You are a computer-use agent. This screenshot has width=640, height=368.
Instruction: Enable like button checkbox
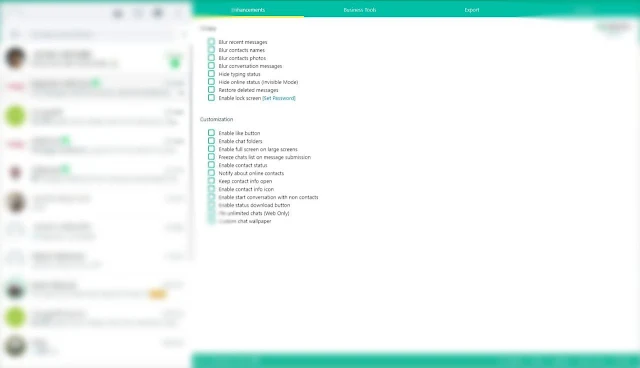click(211, 133)
